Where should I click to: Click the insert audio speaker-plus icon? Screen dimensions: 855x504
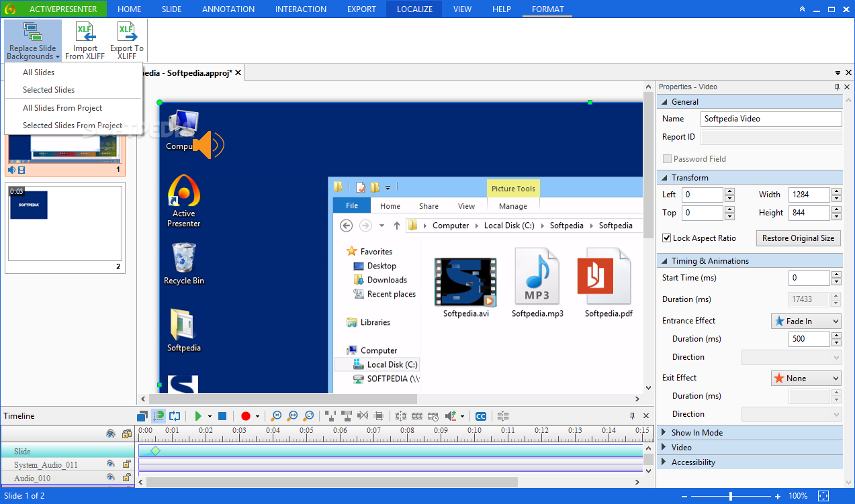click(x=451, y=416)
